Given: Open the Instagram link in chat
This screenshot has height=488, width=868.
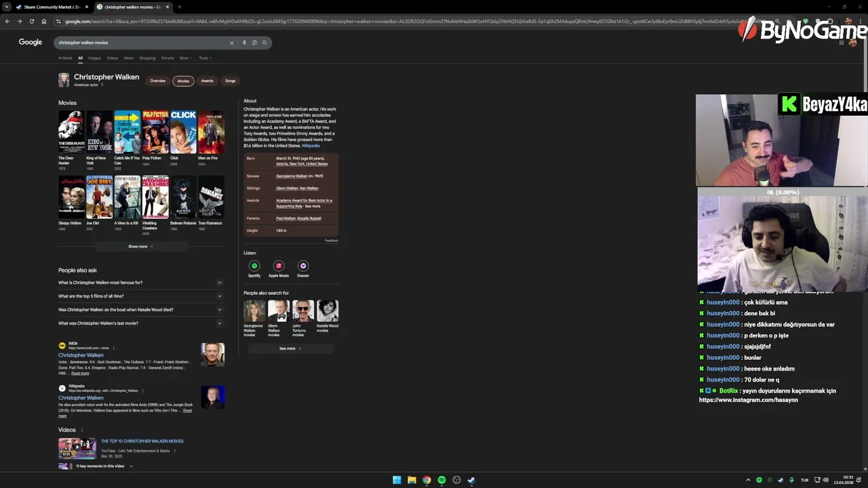Looking at the screenshot, I should pyautogui.click(x=748, y=400).
